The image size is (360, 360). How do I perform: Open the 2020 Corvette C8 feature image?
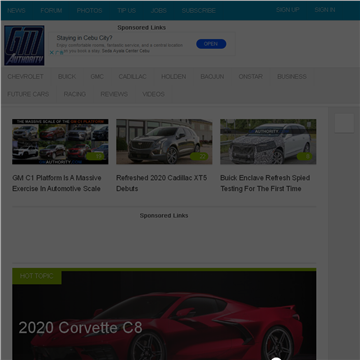(x=164, y=315)
